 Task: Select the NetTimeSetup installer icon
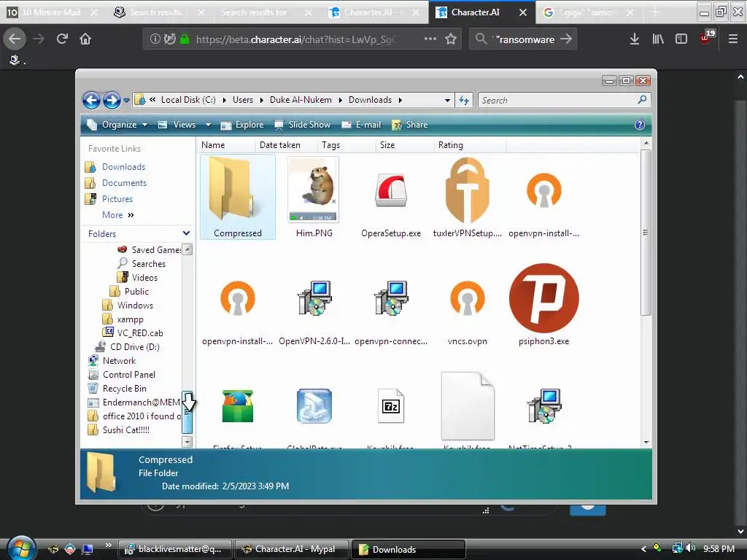[543, 406]
